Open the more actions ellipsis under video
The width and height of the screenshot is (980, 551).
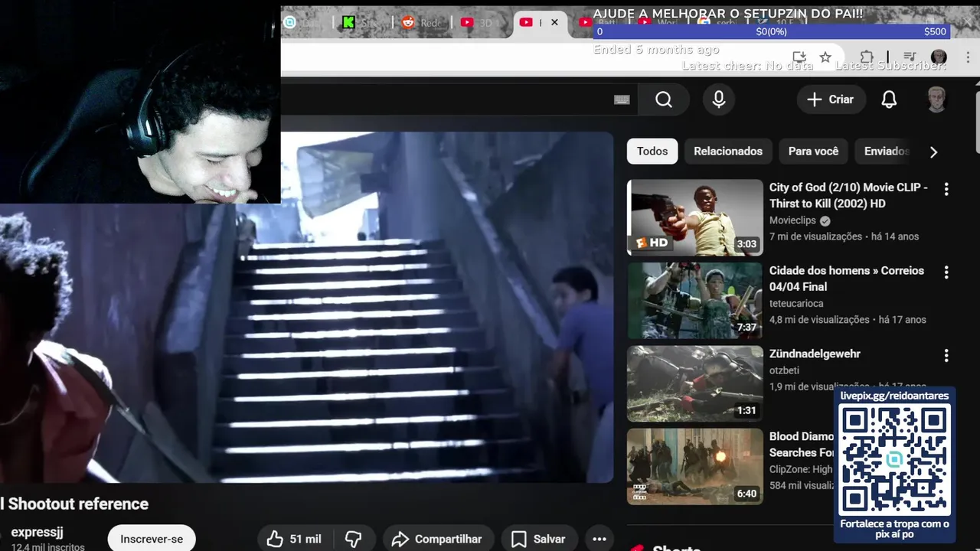599,540
